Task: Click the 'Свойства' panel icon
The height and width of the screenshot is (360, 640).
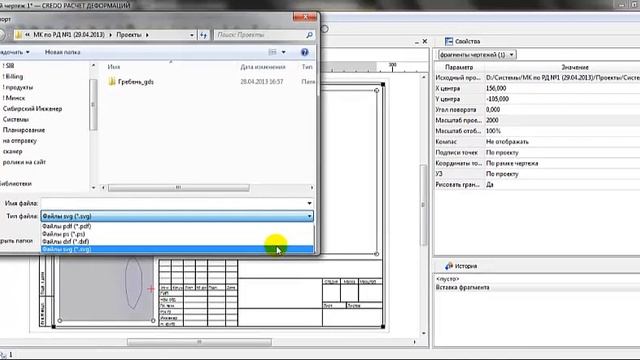Action: pyautogui.click(x=449, y=41)
